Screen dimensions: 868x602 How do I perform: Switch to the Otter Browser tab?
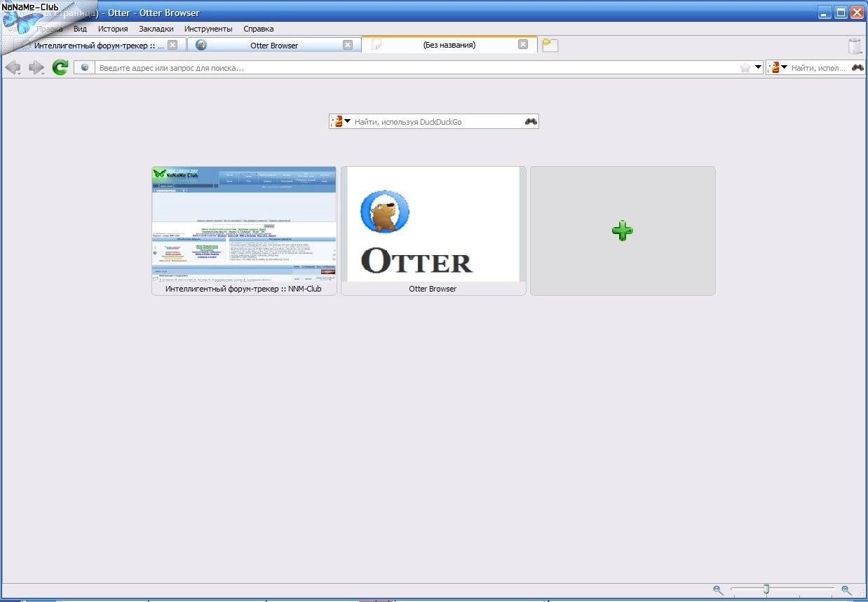tap(274, 45)
